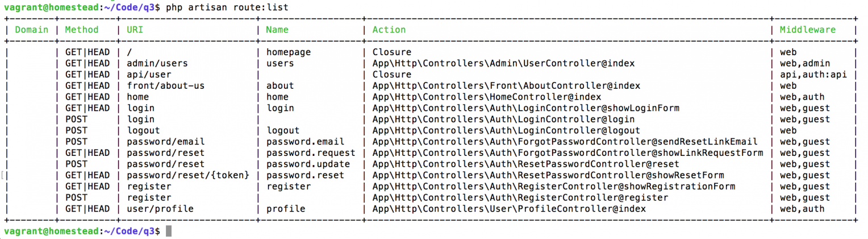
Task: Click the Name column header
Action: point(278,30)
